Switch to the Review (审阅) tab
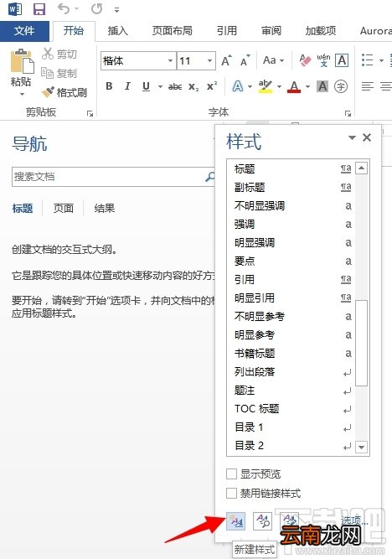This screenshot has width=392, height=559. click(271, 31)
